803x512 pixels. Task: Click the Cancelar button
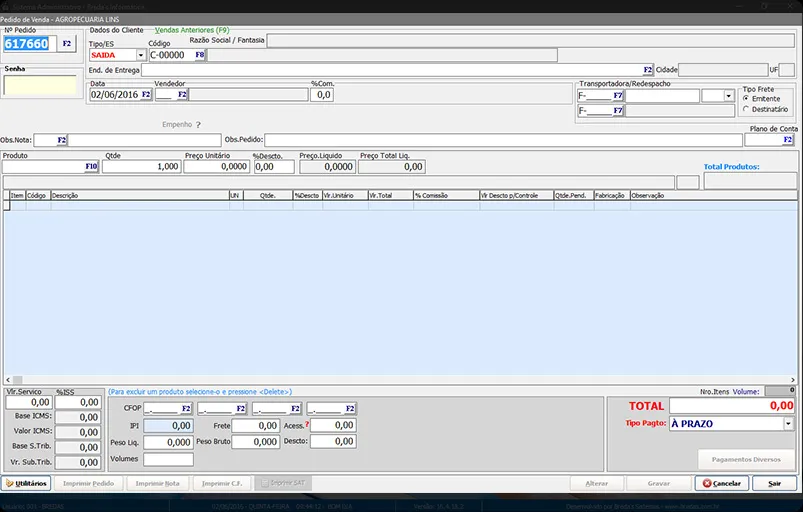[x=722, y=483]
